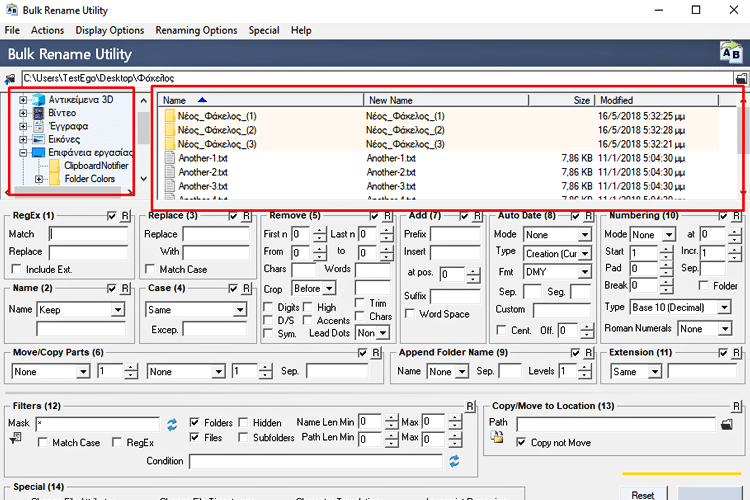Toggle Include Ext. checkbox in RegEx
Screen dimensions: 750x500
point(17,269)
